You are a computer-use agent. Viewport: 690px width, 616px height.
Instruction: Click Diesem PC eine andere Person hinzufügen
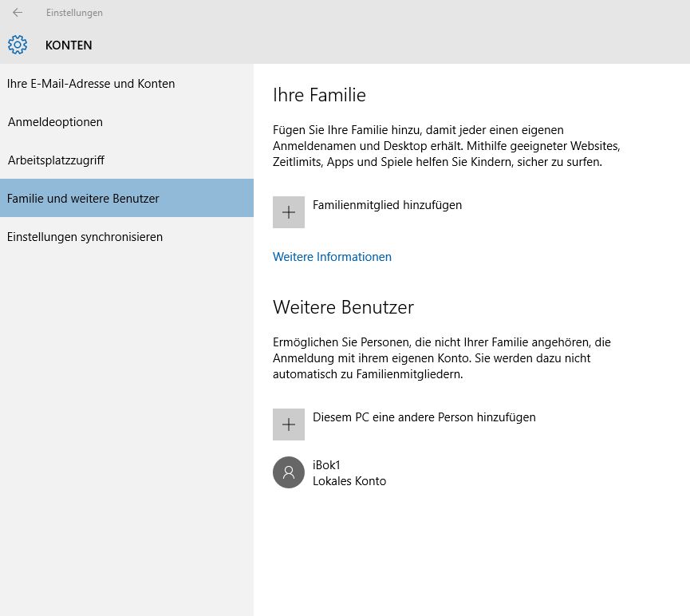[424, 417]
